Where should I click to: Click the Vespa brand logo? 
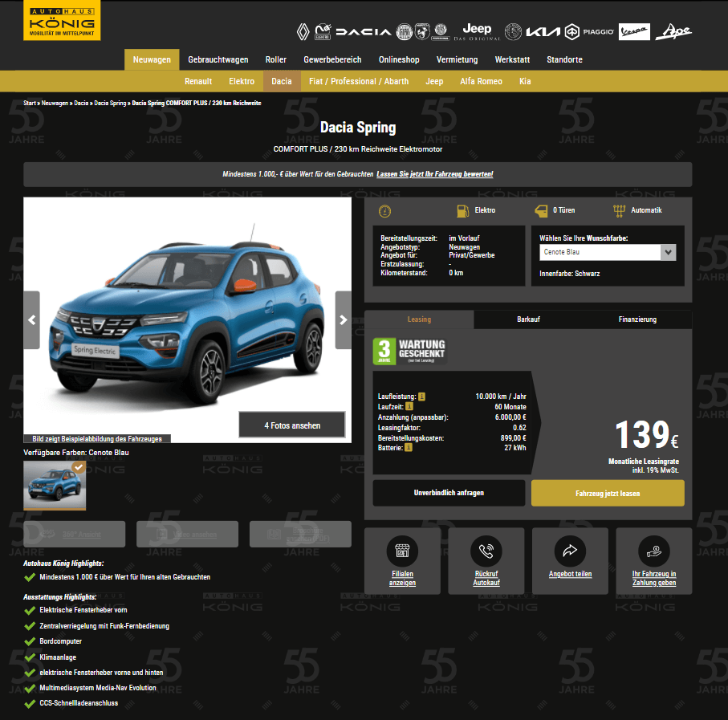634,31
